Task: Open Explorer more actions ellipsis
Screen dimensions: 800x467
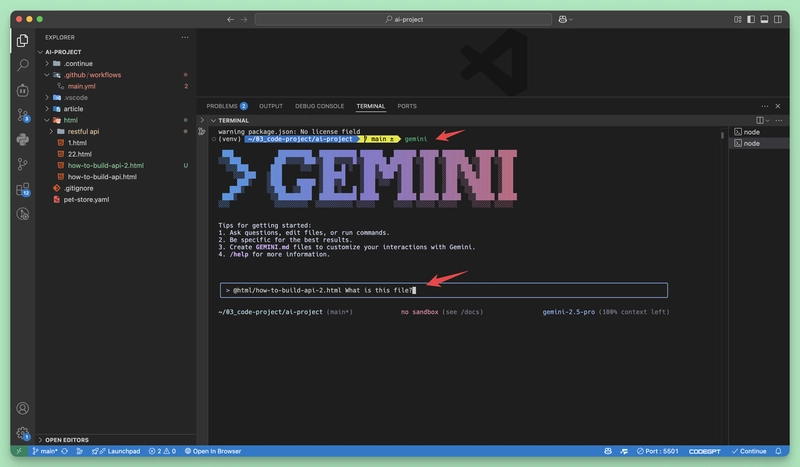Action: pyautogui.click(x=185, y=37)
